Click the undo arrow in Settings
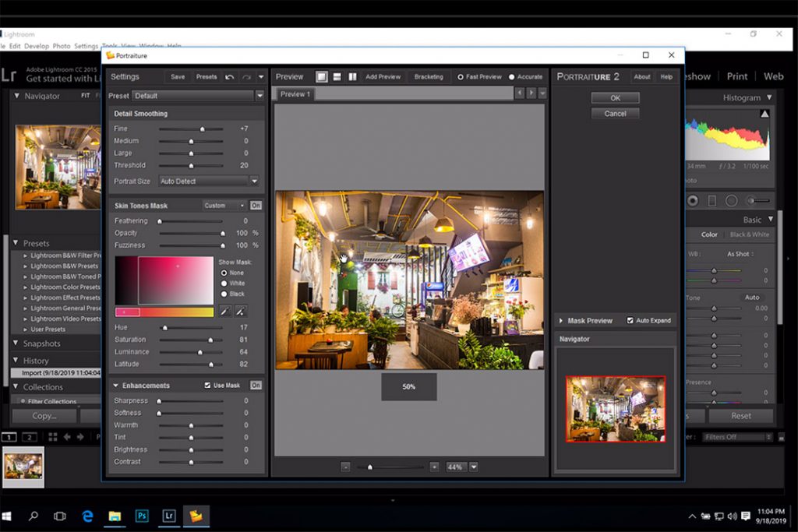 [229, 77]
